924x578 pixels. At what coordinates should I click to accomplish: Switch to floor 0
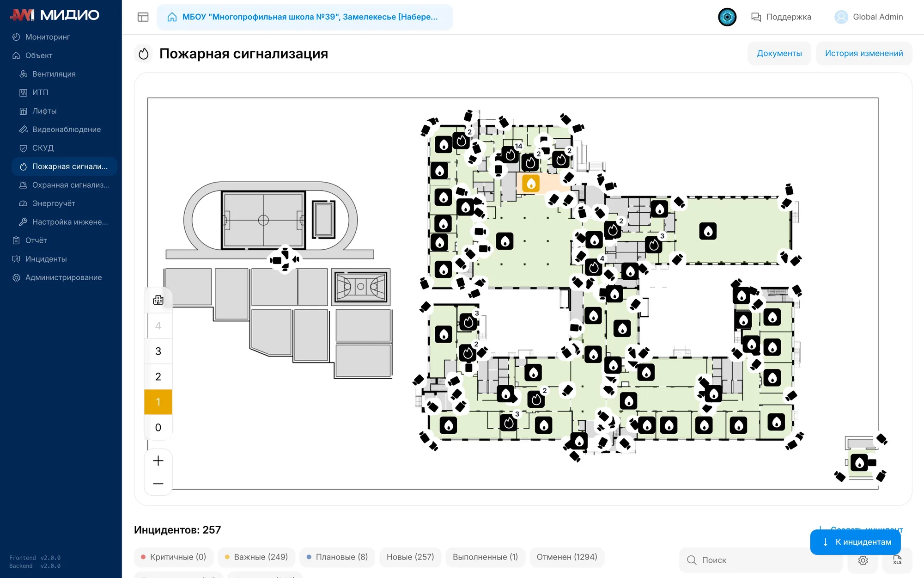pos(158,427)
